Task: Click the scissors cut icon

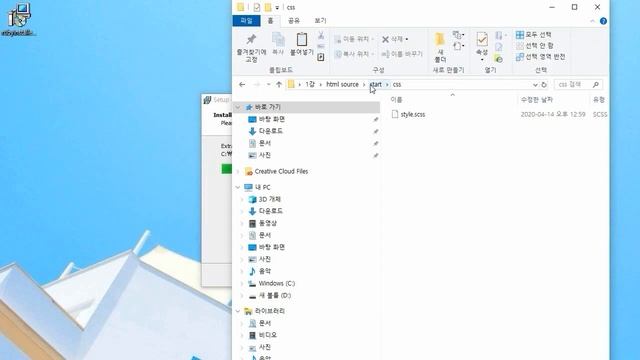Action: (x=321, y=36)
